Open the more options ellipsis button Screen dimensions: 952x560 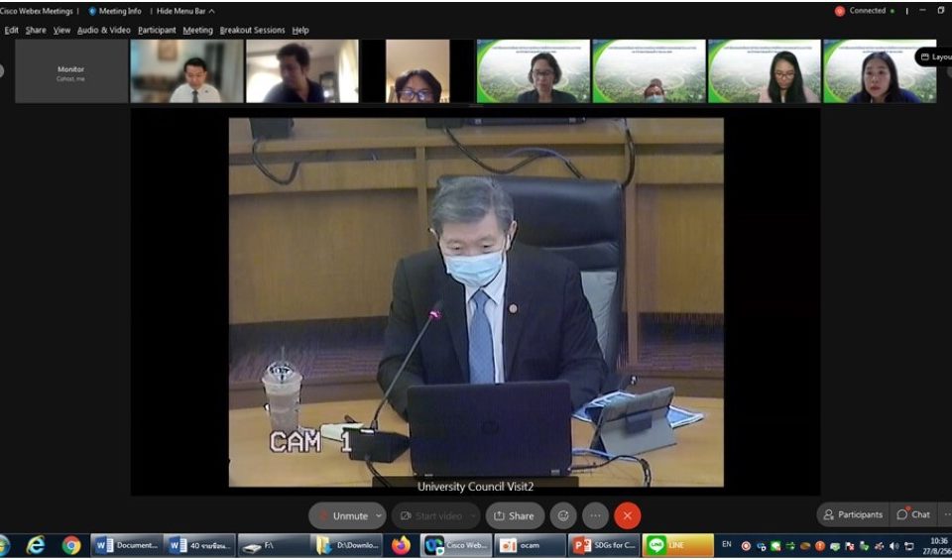(x=595, y=515)
